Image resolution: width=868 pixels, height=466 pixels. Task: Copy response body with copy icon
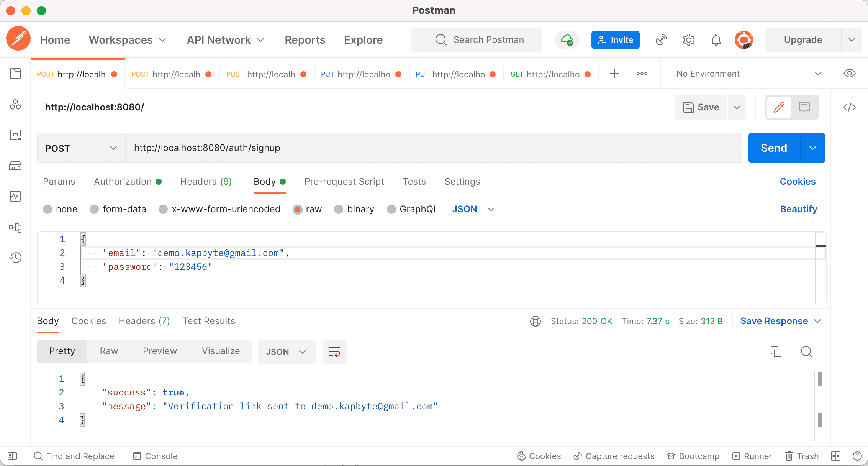click(776, 351)
